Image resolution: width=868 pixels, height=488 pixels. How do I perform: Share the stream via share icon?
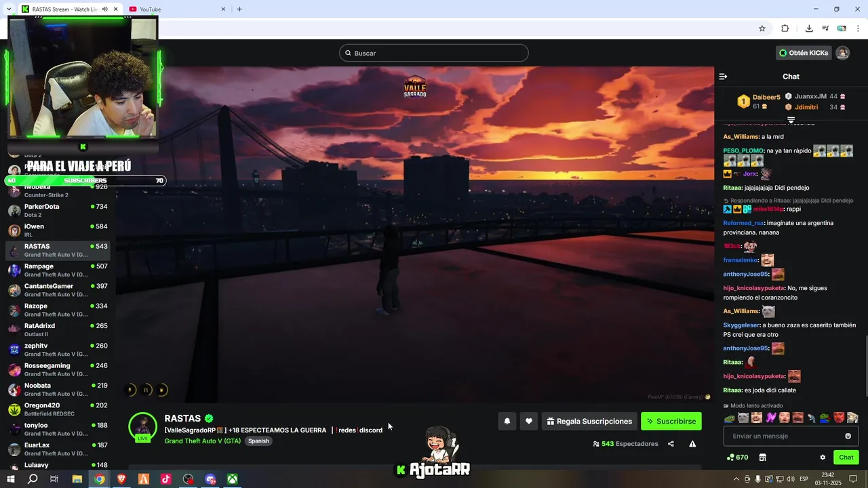[x=671, y=444]
